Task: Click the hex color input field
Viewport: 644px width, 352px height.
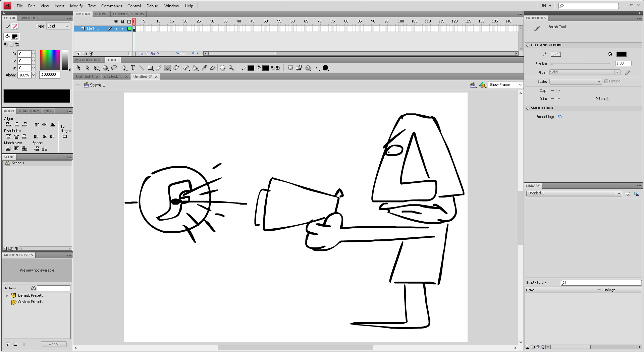Action: click(50, 75)
